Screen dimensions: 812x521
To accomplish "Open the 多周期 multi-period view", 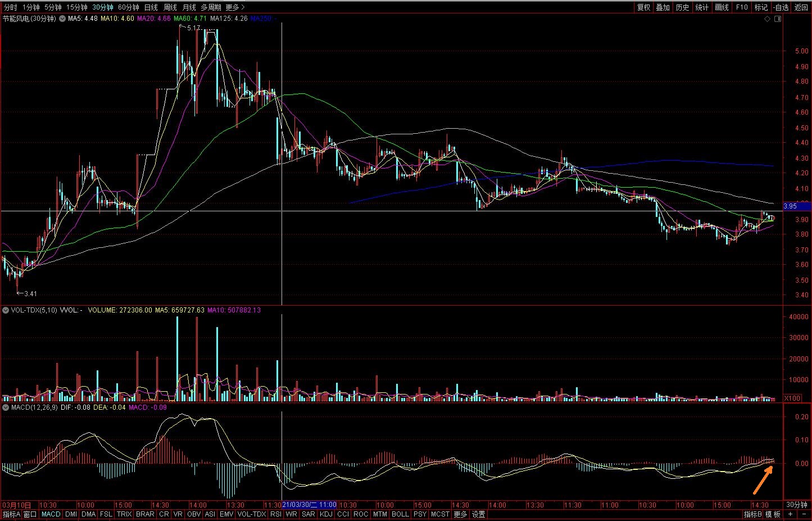I will tap(211, 7).
